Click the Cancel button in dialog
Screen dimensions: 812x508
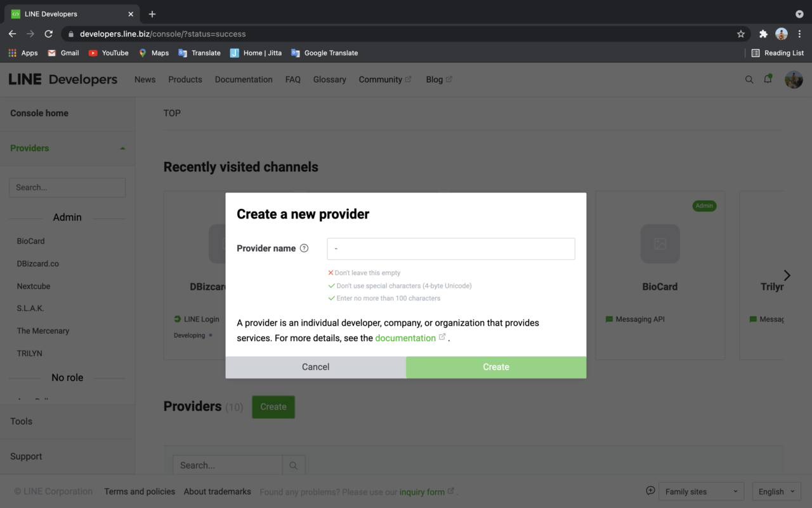[x=315, y=367]
